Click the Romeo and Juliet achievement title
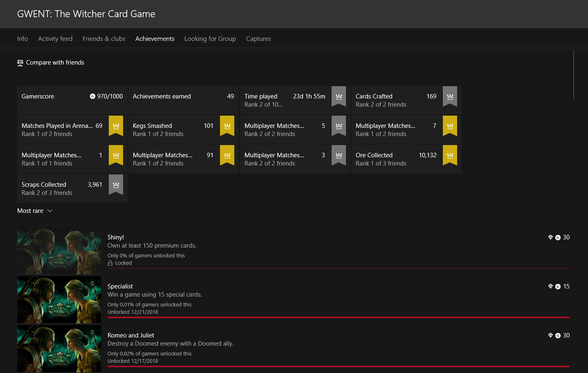This screenshot has width=588, height=373. 131,335
